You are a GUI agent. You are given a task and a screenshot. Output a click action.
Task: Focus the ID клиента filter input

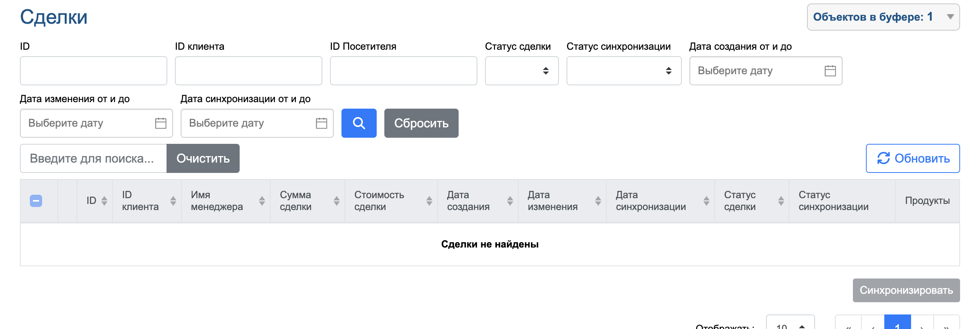click(248, 71)
